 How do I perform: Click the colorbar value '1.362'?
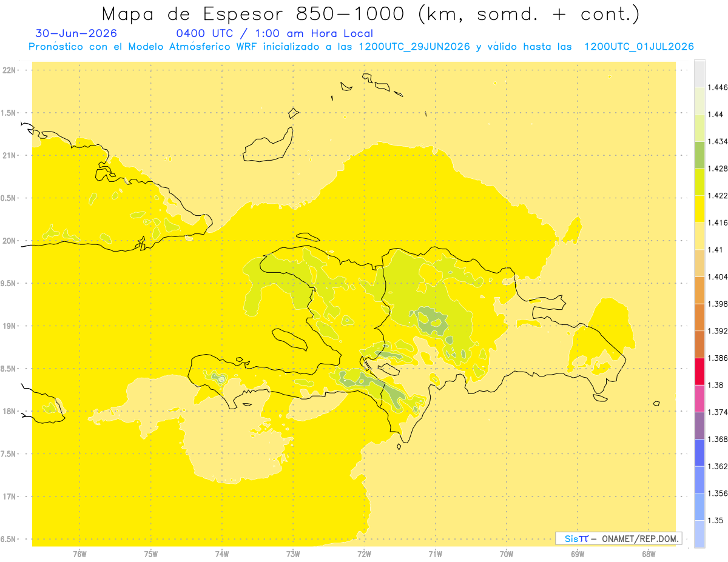click(x=718, y=466)
